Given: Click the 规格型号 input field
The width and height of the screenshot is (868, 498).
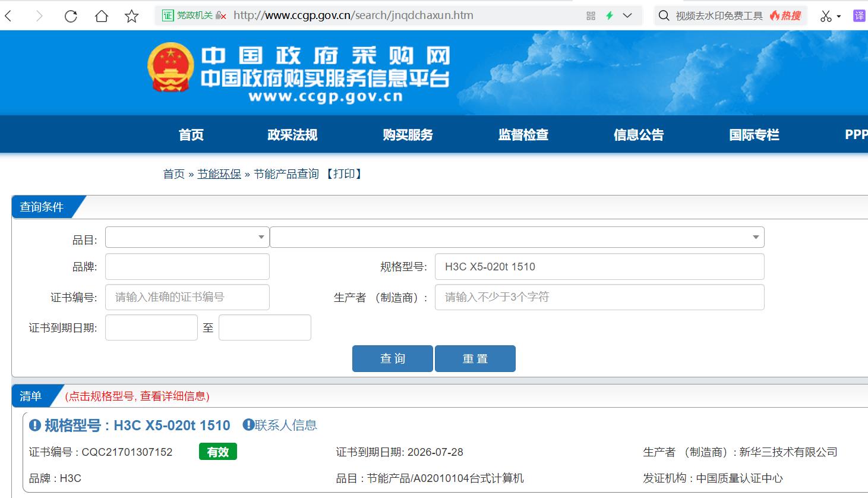Looking at the screenshot, I should click(599, 267).
